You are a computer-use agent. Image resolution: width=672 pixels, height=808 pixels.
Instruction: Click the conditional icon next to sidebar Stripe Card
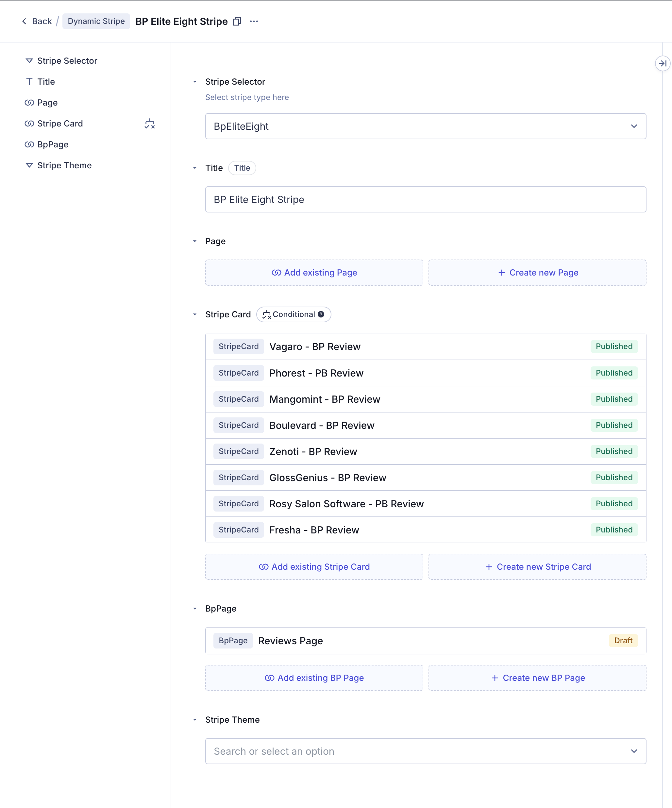click(x=150, y=124)
